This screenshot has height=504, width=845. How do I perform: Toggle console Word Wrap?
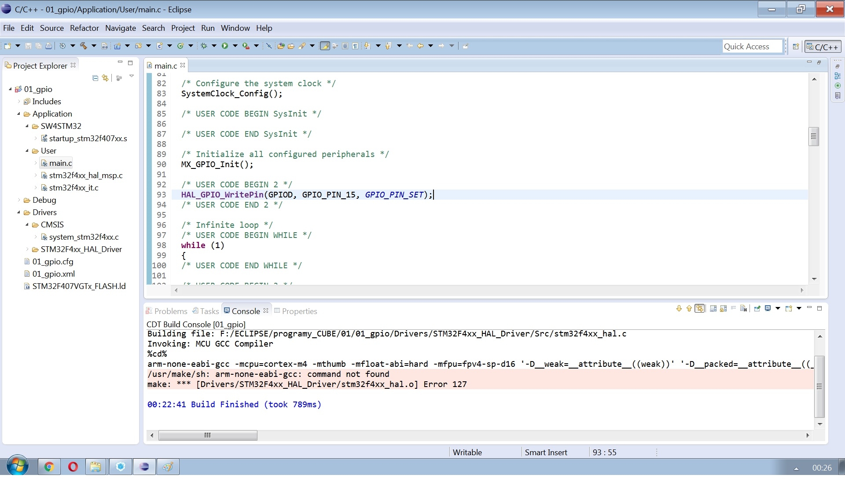tap(733, 308)
